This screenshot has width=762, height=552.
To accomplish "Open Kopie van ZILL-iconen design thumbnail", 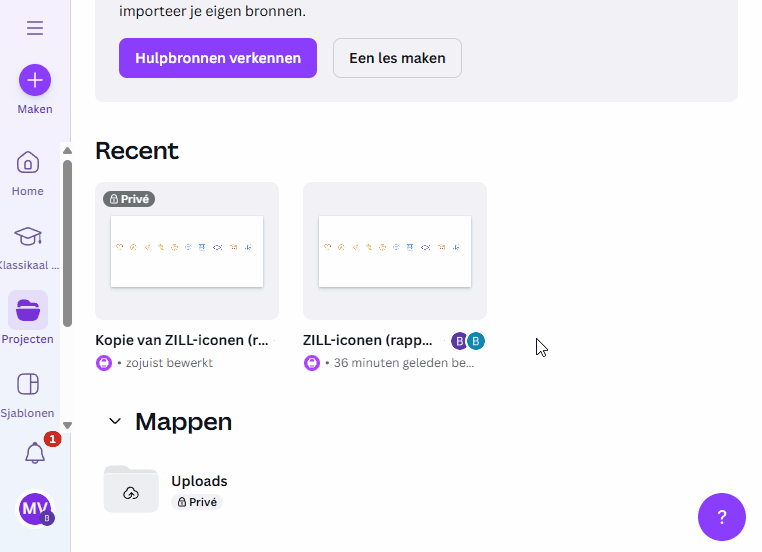I will 187,251.
